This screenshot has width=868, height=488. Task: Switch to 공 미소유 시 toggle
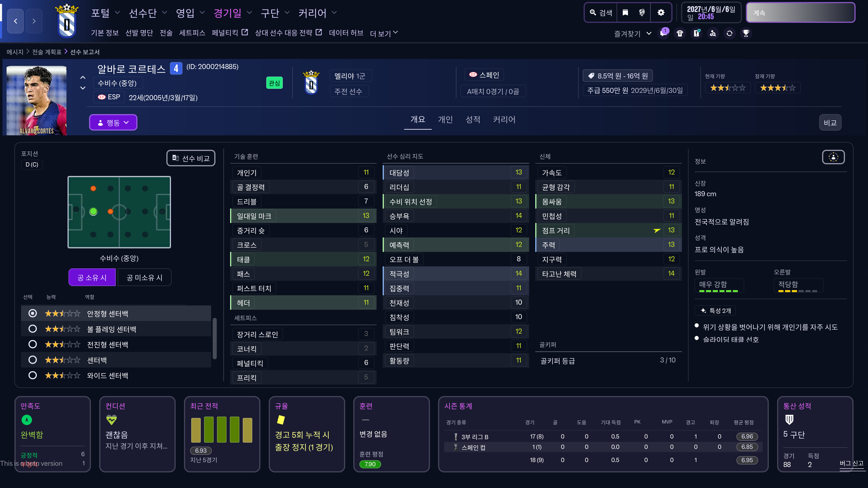[x=144, y=277]
